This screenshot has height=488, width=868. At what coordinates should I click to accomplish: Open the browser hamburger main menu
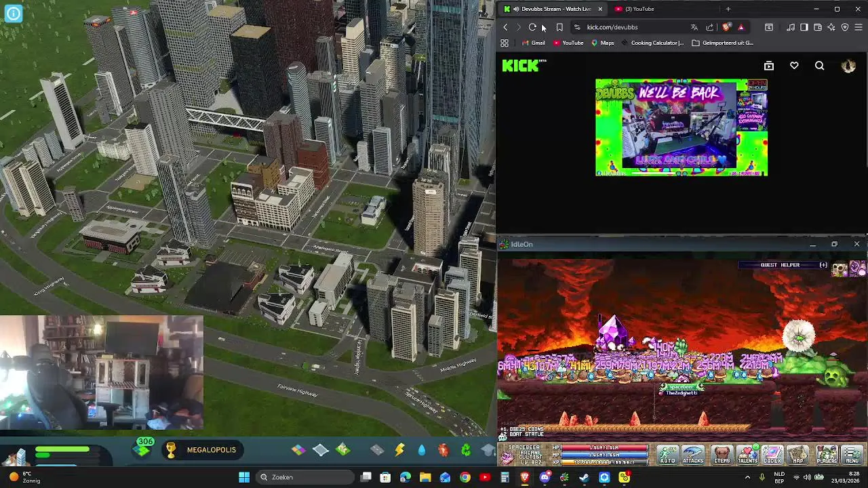coord(859,27)
